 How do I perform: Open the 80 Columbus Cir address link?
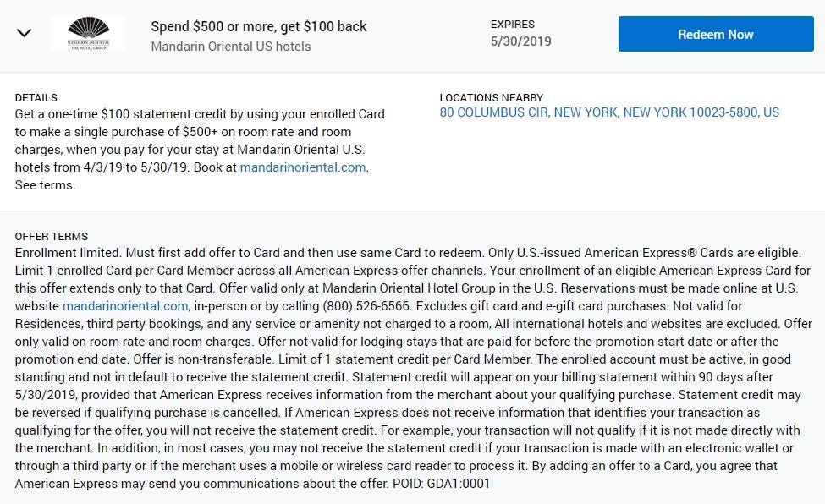click(x=609, y=112)
